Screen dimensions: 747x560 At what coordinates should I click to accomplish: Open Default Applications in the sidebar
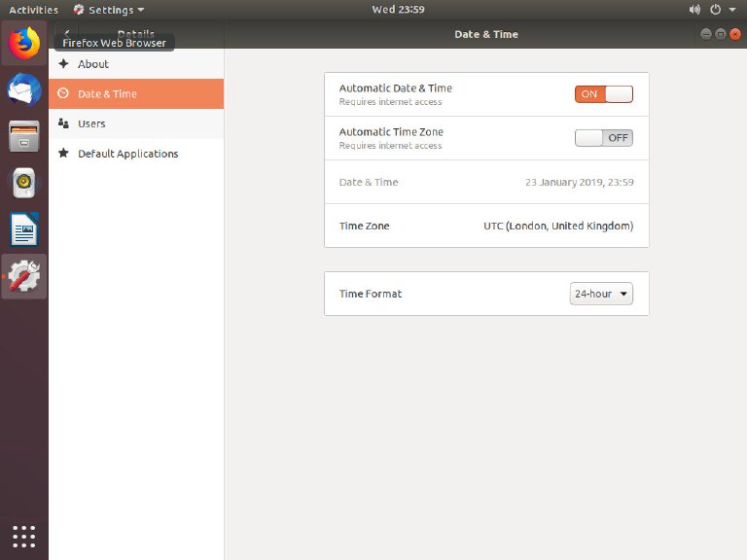tap(127, 154)
